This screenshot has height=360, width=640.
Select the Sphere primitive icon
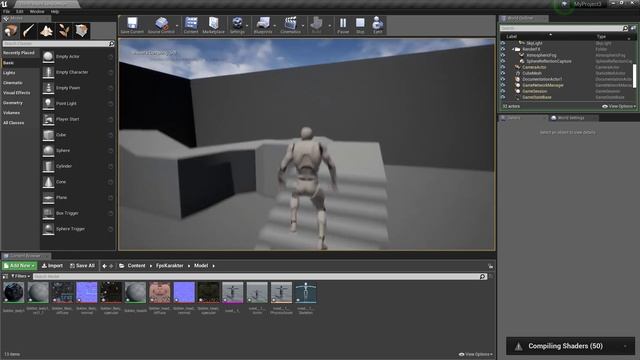coord(48,151)
